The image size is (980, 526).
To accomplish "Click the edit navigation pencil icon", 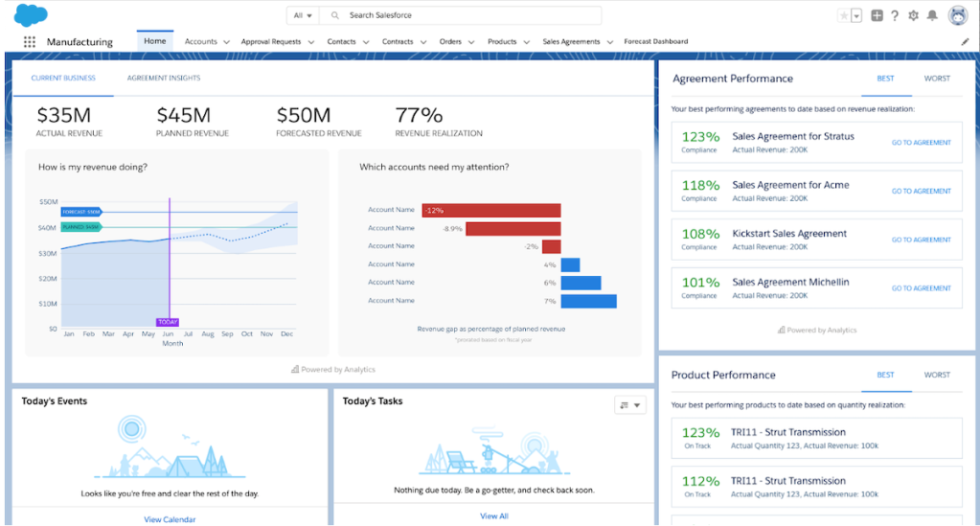I will (965, 42).
